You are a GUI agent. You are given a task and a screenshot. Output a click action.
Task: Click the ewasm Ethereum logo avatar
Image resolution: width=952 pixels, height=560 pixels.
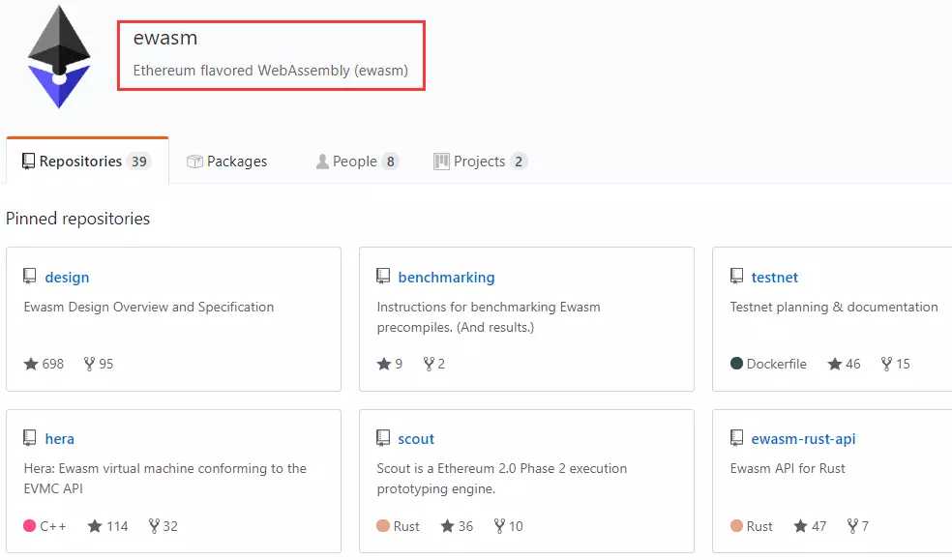click(59, 56)
